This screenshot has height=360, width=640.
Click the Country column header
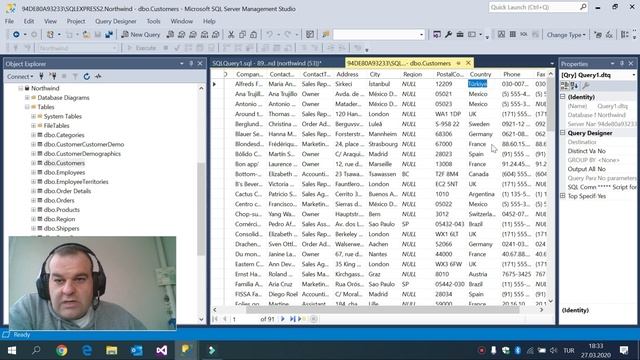pyautogui.click(x=480, y=74)
